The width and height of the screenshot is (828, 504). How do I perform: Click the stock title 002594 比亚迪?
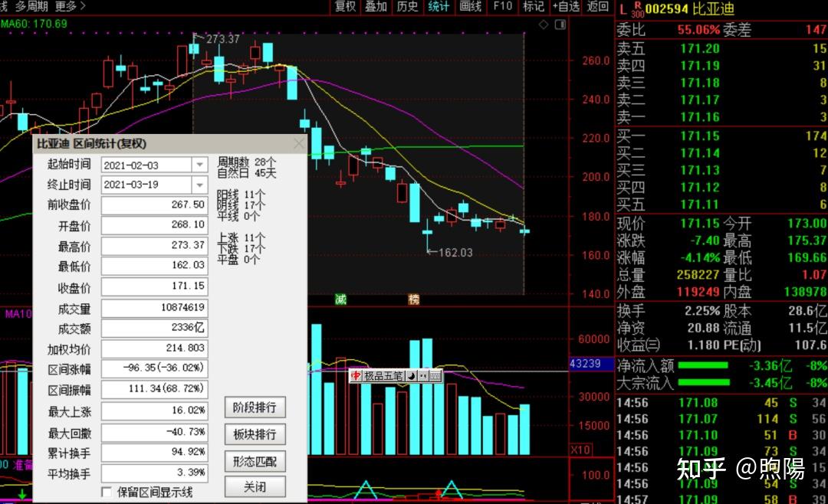(x=690, y=9)
